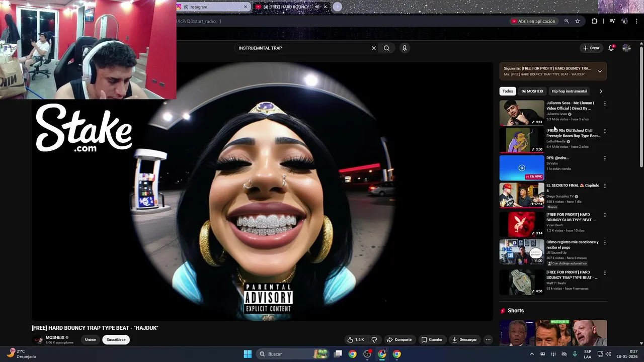Click the YouTube page scrollbar
This screenshot has height=362, width=644.
point(641,107)
